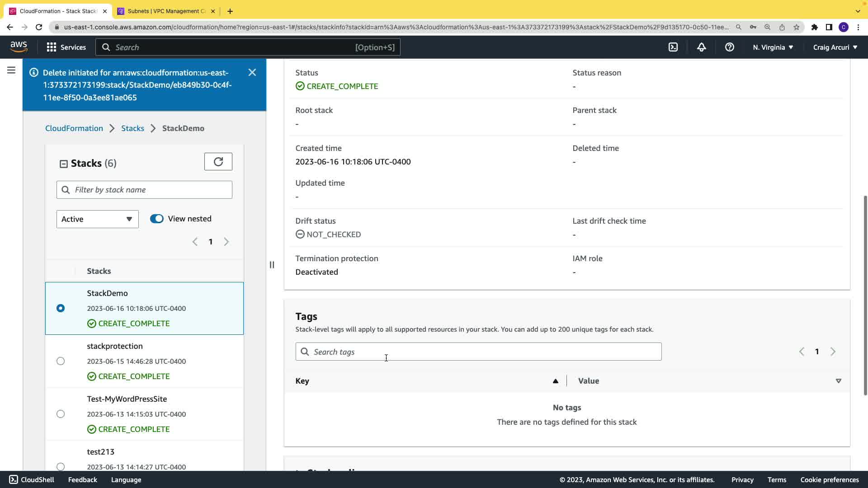Image resolution: width=868 pixels, height=488 pixels.
Task: Select the stackprotection stack radio button
Action: point(61,361)
